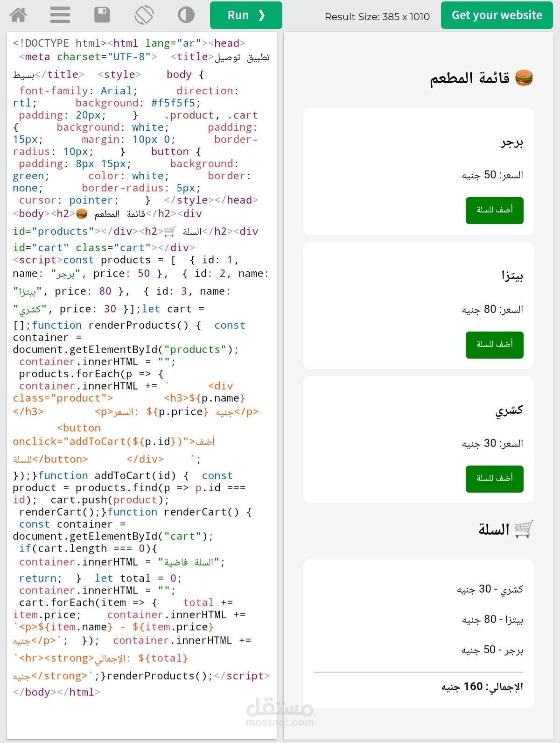Go to the W3Schools home icon

(19, 15)
